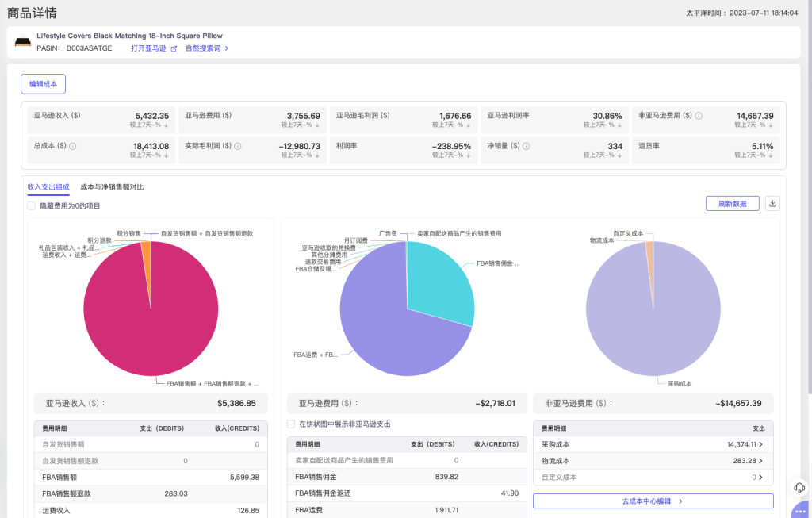Expand the 物流成本 283.28 row chevron
This screenshot has width=812, height=518.
point(760,461)
